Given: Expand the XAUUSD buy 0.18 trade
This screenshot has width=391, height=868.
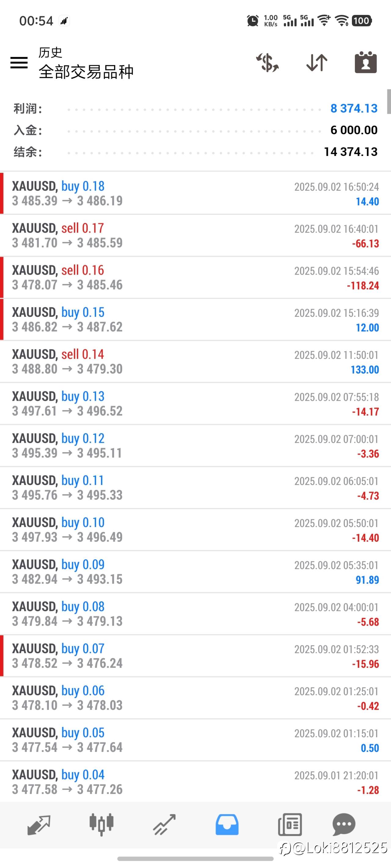Looking at the screenshot, I should click(196, 193).
